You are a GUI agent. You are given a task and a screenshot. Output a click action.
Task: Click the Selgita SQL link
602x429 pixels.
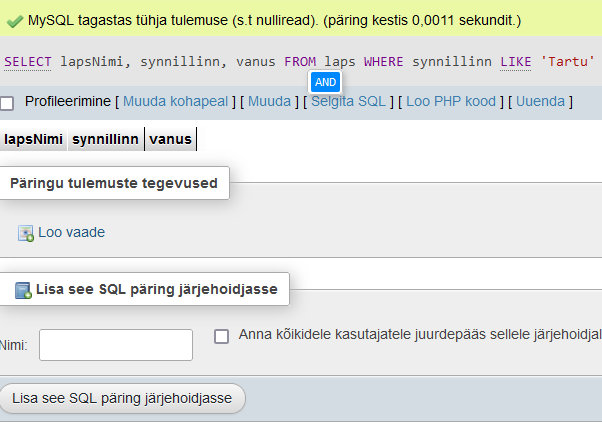point(348,101)
